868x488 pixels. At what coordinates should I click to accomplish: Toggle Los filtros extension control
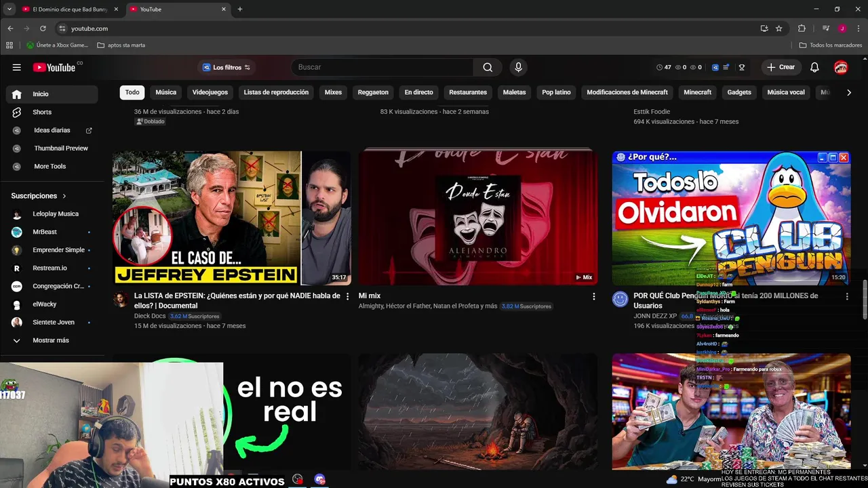226,67
